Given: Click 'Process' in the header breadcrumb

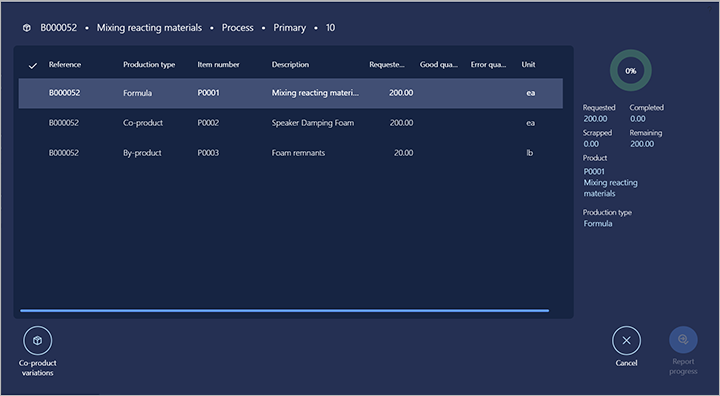Looking at the screenshot, I should (237, 28).
